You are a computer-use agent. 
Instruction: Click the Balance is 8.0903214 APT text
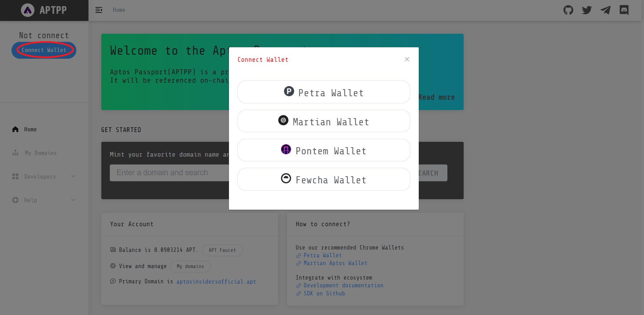pyautogui.click(x=158, y=250)
